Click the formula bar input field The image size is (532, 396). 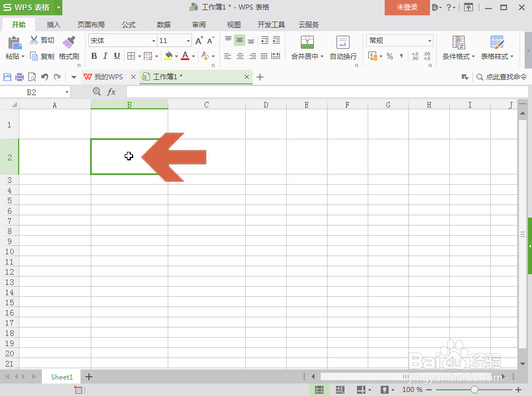click(327, 92)
